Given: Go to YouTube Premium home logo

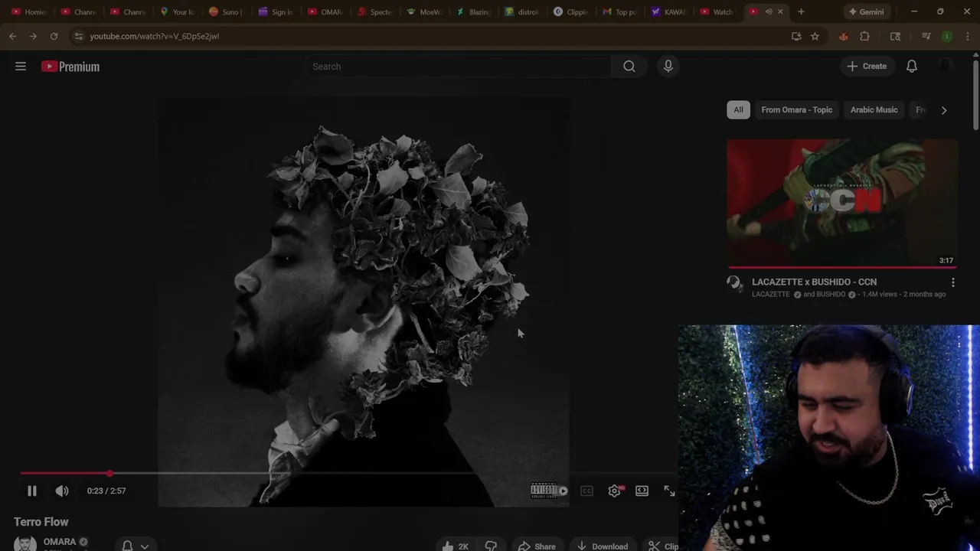Looking at the screenshot, I should point(70,67).
